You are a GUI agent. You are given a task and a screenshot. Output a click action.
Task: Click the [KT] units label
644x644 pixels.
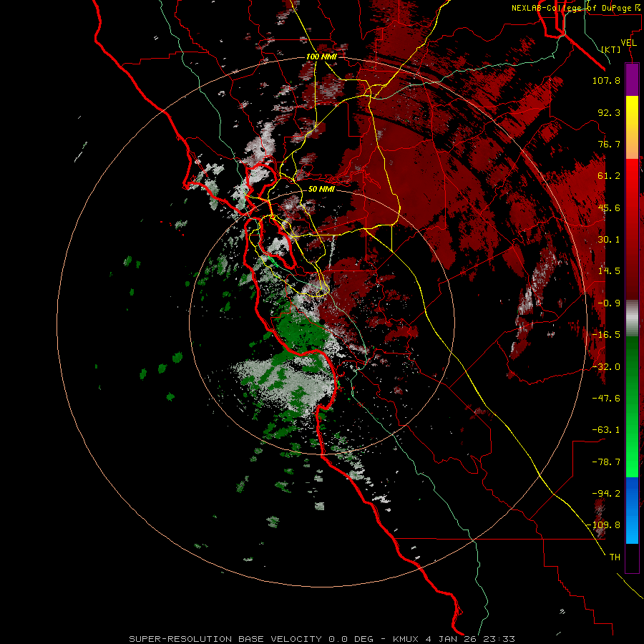(611, 49)
